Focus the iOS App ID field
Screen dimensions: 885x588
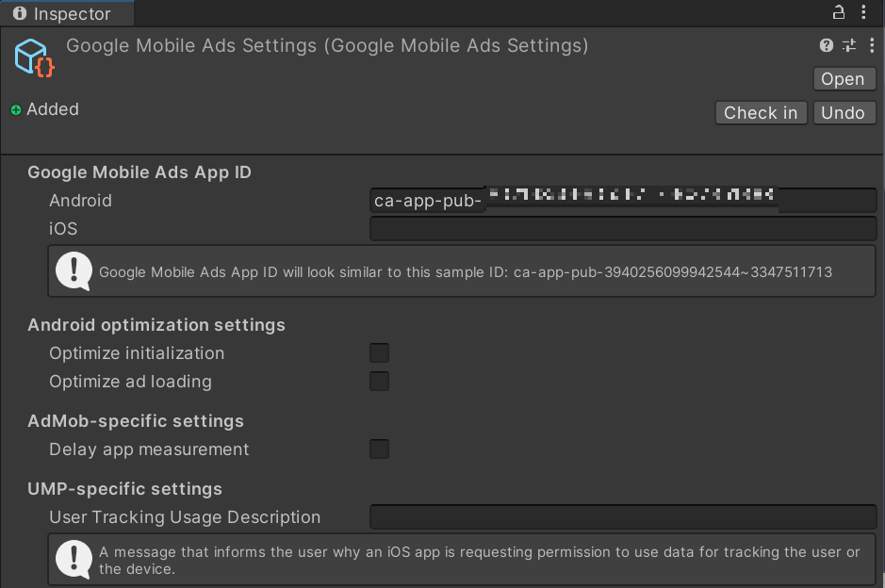[x=623, y=229]
